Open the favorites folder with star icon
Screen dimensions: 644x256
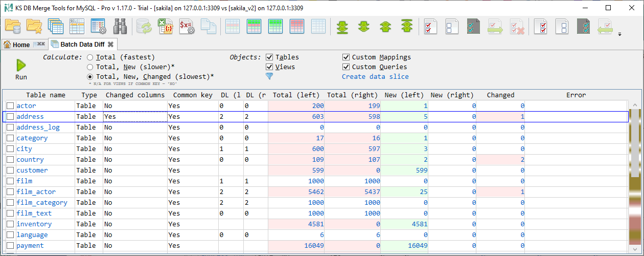(x=34, y=26)
